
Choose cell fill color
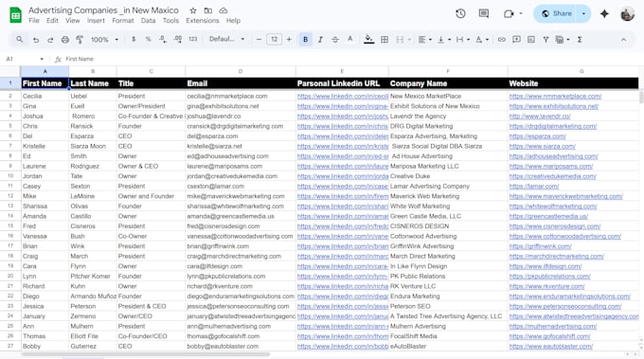pos(368,40)
